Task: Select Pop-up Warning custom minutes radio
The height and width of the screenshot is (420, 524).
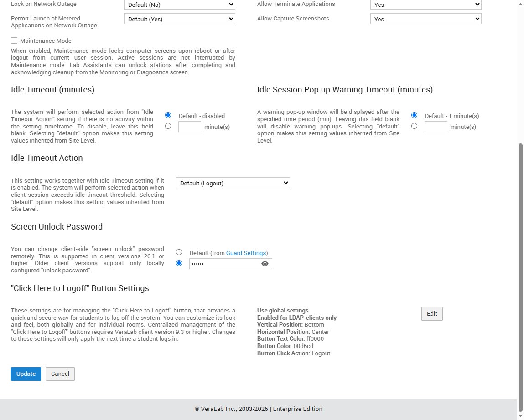Action: [415, 126]
